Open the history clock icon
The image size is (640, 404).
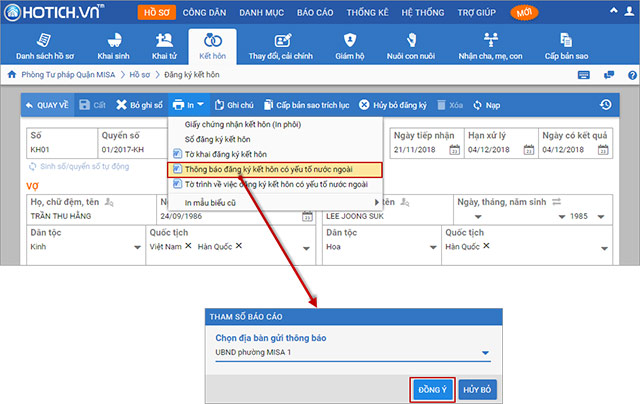[606, 105]
